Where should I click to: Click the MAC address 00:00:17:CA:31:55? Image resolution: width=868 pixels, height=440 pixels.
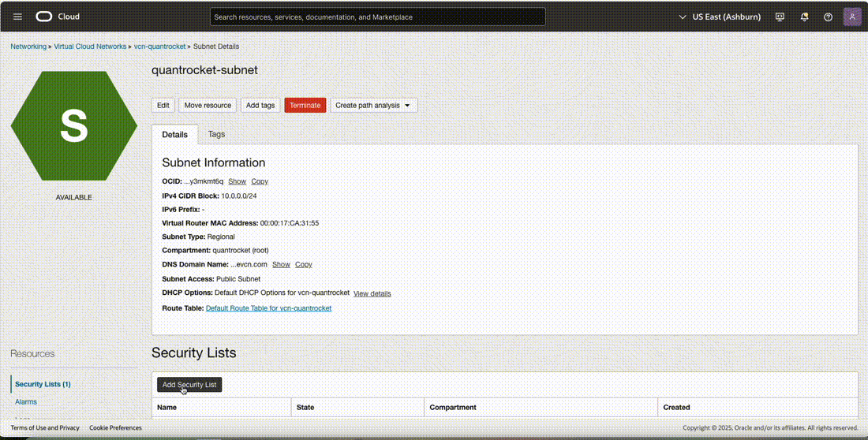tap(290, 223)
